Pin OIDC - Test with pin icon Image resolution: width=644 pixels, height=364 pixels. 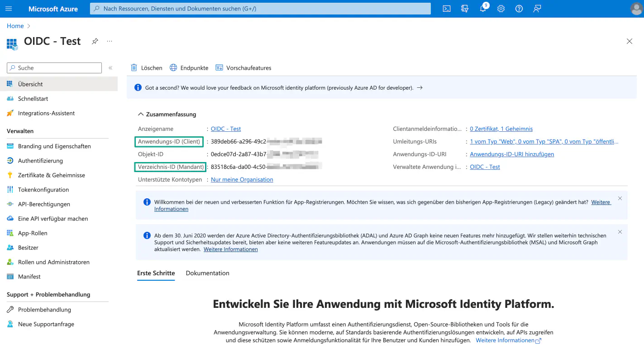(95, 41)
